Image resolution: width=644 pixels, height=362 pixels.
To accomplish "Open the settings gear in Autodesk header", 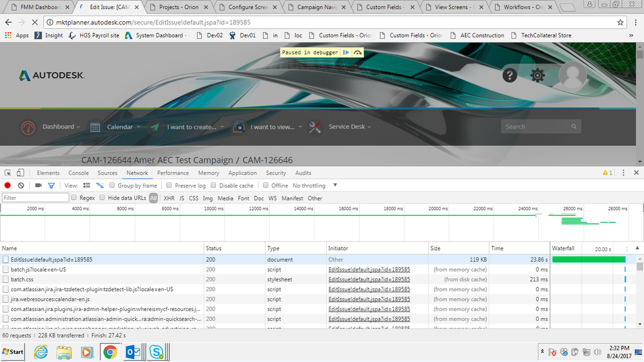I will point(537,75).
